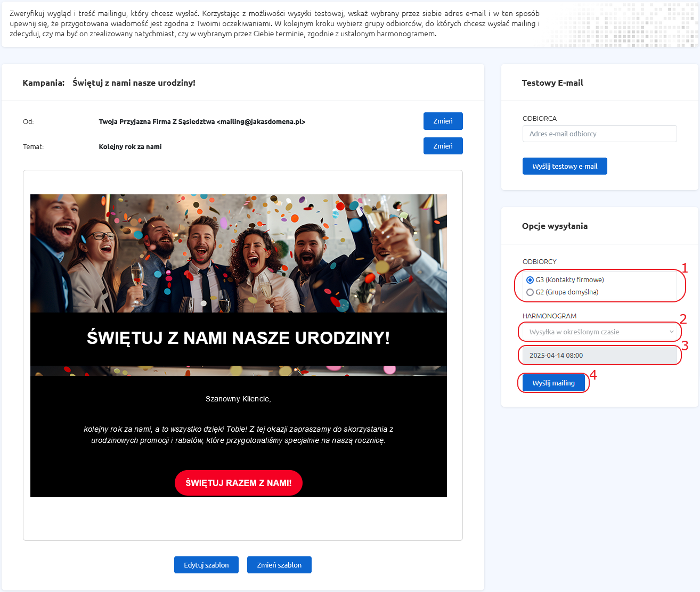Send test email with Wyślij testowy e-mail

565,166
